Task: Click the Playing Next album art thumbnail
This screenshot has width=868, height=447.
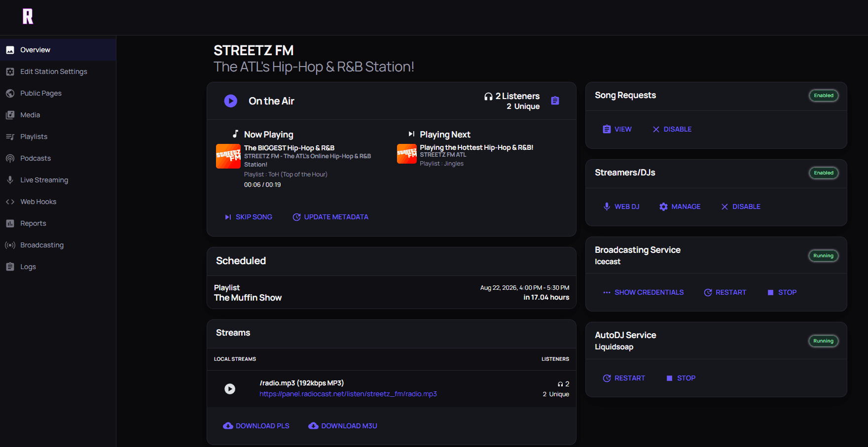Action: [x=407, y=154]
